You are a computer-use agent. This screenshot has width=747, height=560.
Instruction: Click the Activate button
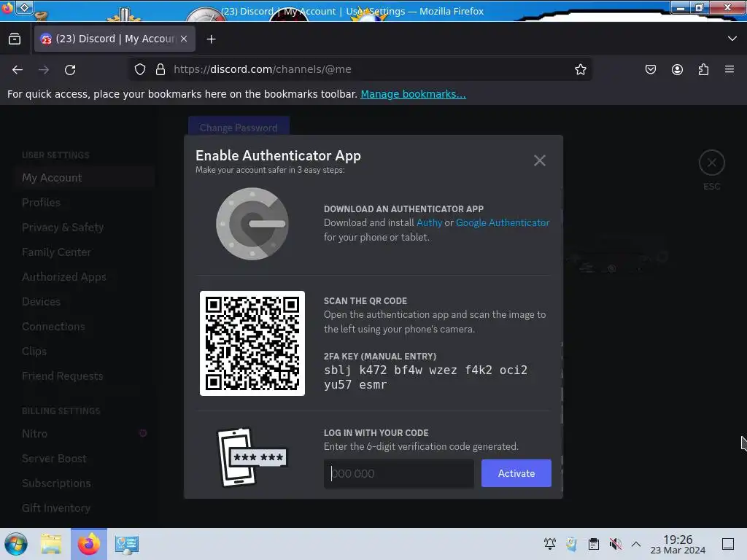[x=516, y=473]
